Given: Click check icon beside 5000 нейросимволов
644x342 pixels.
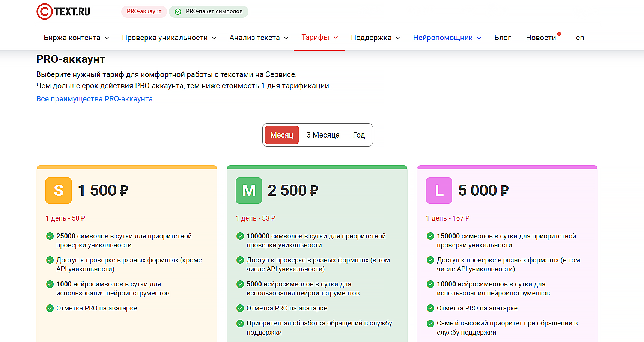Looking at the screenshot, I should pos(240,284).
